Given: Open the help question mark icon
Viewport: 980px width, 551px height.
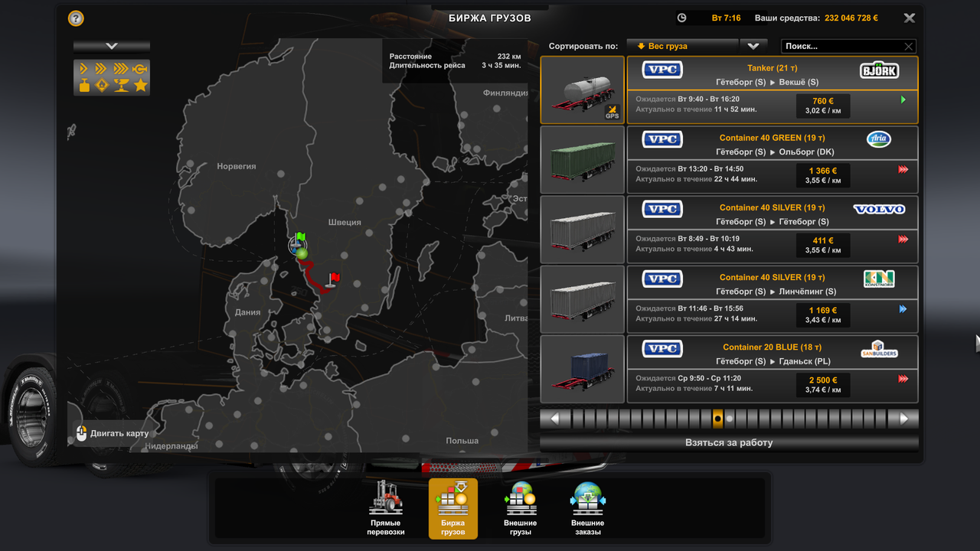Looking at the screenshot, I should (x=75, y=18).
